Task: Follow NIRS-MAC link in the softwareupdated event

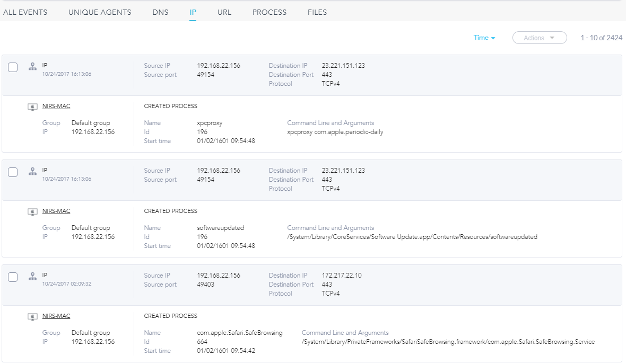Action: click(56, 211)
